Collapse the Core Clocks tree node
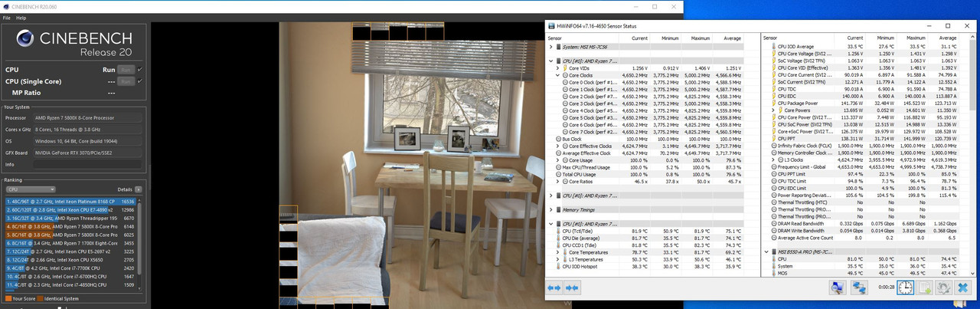 pos(557,75)
